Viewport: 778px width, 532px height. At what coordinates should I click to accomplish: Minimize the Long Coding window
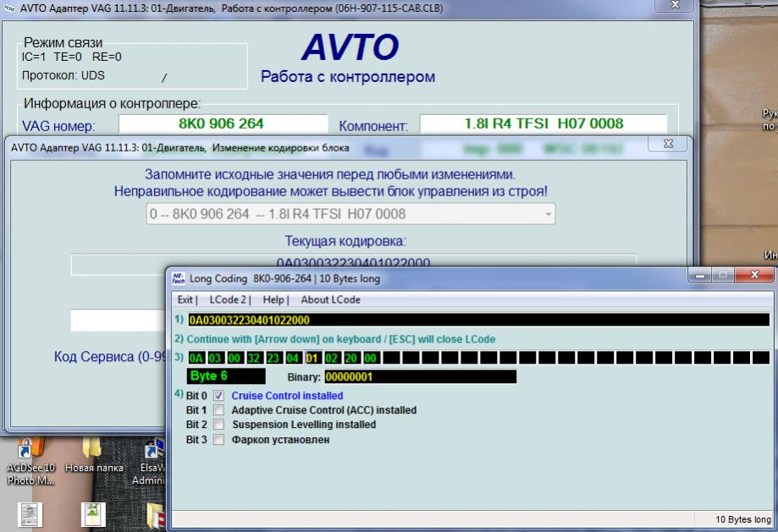(x=699, y=274)
